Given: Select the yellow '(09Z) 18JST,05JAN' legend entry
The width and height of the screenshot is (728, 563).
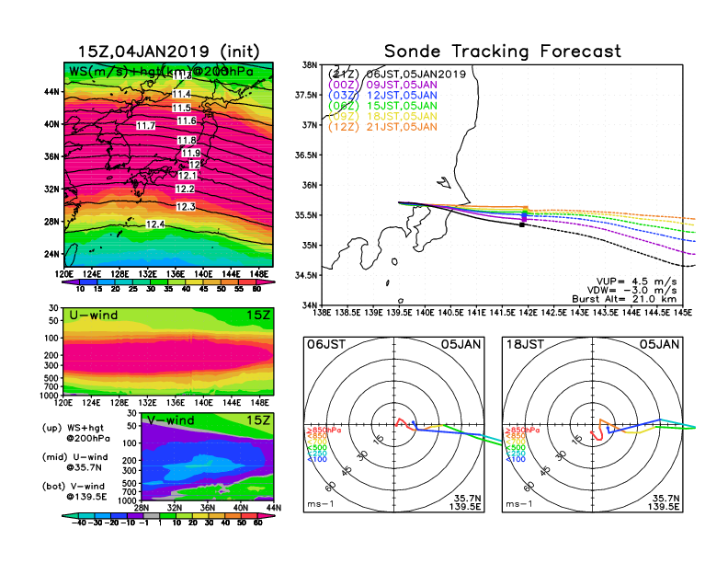Looking at the screenshot, I should click(x=382, y=116).
